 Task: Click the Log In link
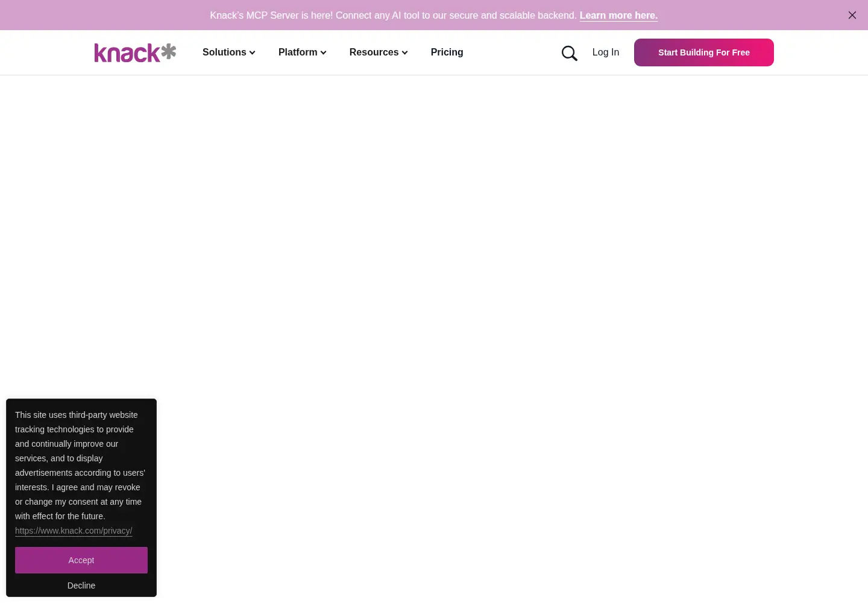point(606,52)
